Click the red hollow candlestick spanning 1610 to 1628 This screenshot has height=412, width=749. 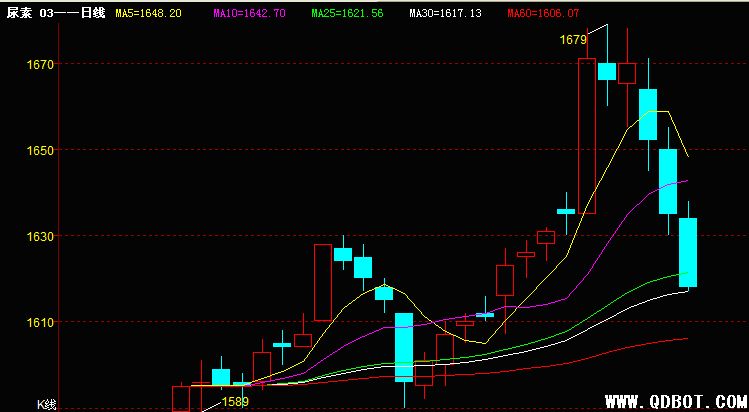click(x=323, y=282)
